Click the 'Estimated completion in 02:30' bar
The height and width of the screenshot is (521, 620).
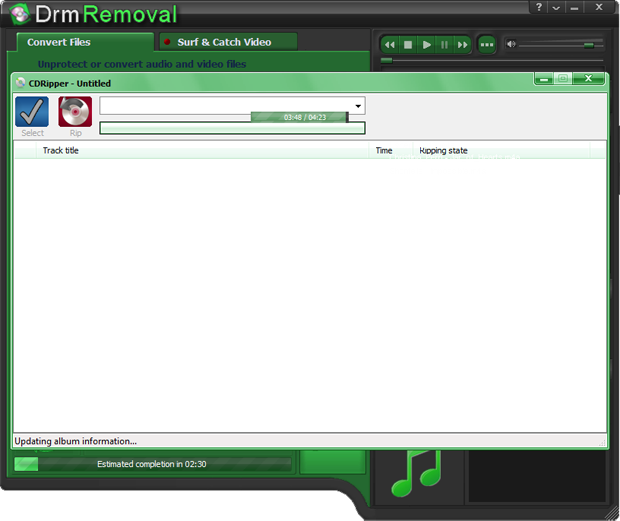pos(152,464)
